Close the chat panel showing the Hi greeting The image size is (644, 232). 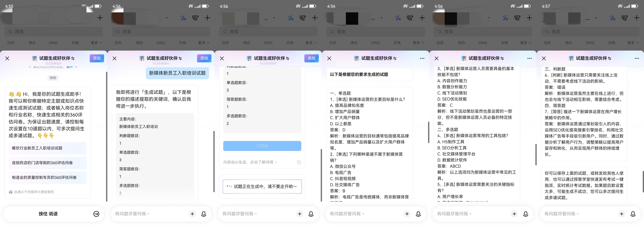point(7,58)
